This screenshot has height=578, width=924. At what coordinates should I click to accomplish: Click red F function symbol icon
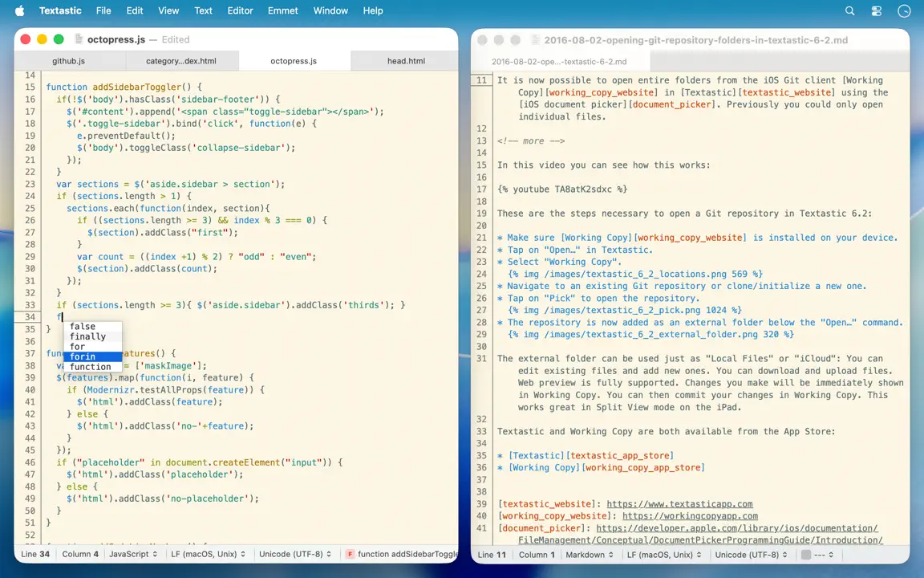coord(350,555)
